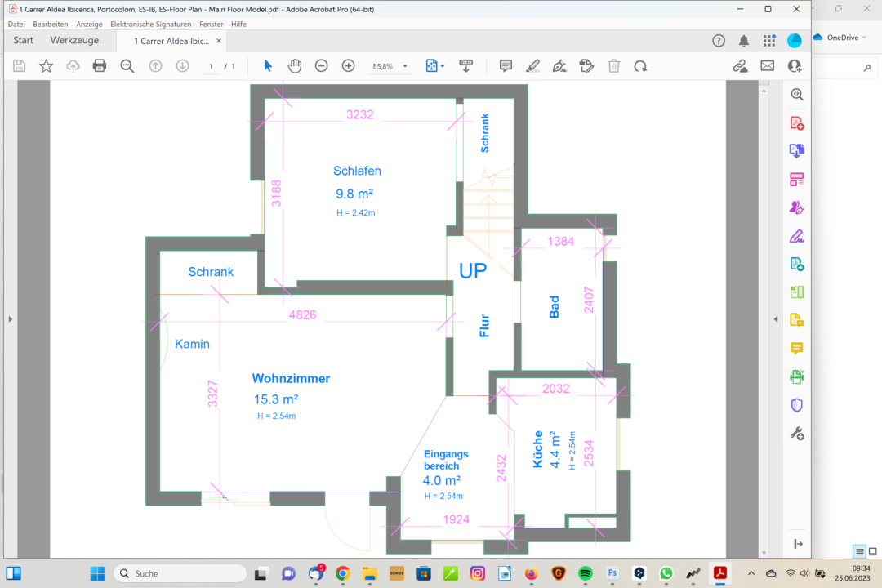Toggle the notifications bell icon
882x588 pixels.
tap(744, 39)
